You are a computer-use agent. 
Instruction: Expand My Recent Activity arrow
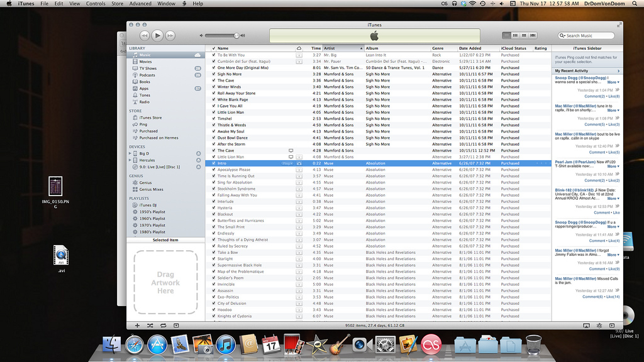coord(619,71)
